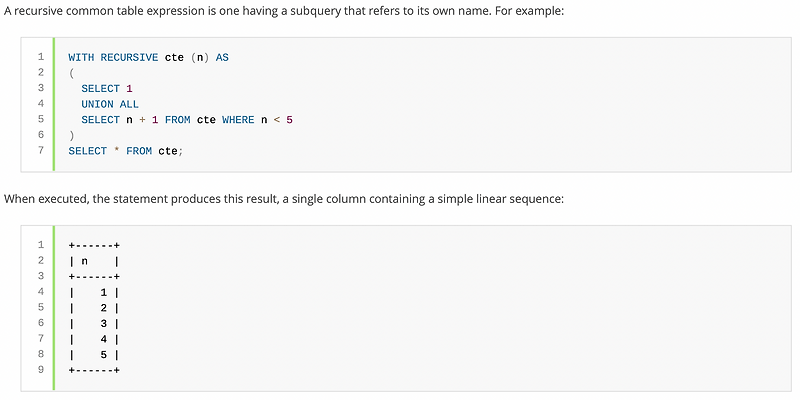
Task: Click line number 7 of the SQL query block
Action: click(x=40, y=150)
